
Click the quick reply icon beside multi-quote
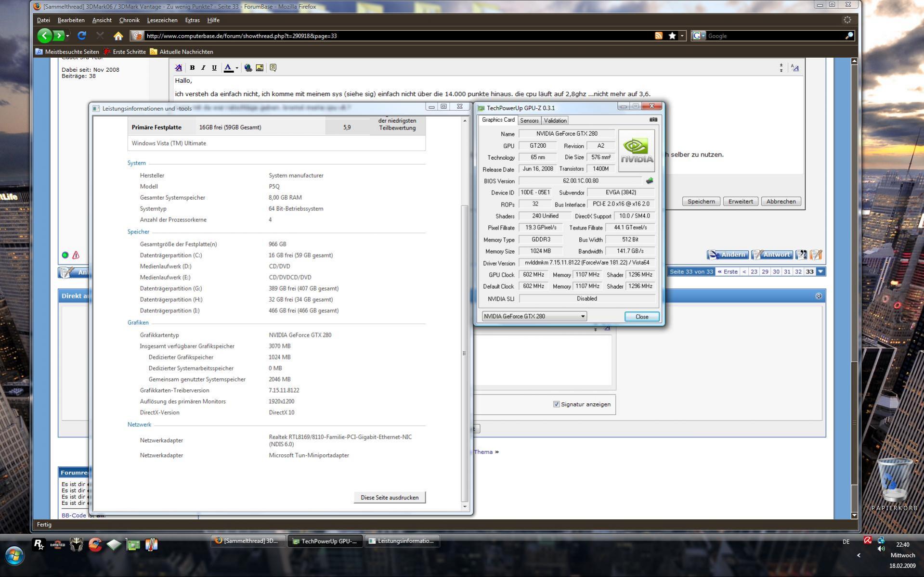coord(816,255)
